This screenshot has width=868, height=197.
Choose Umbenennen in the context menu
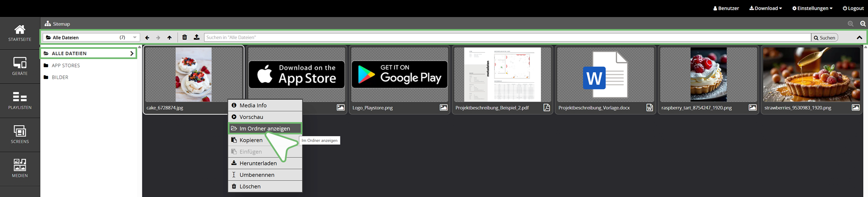257,174
